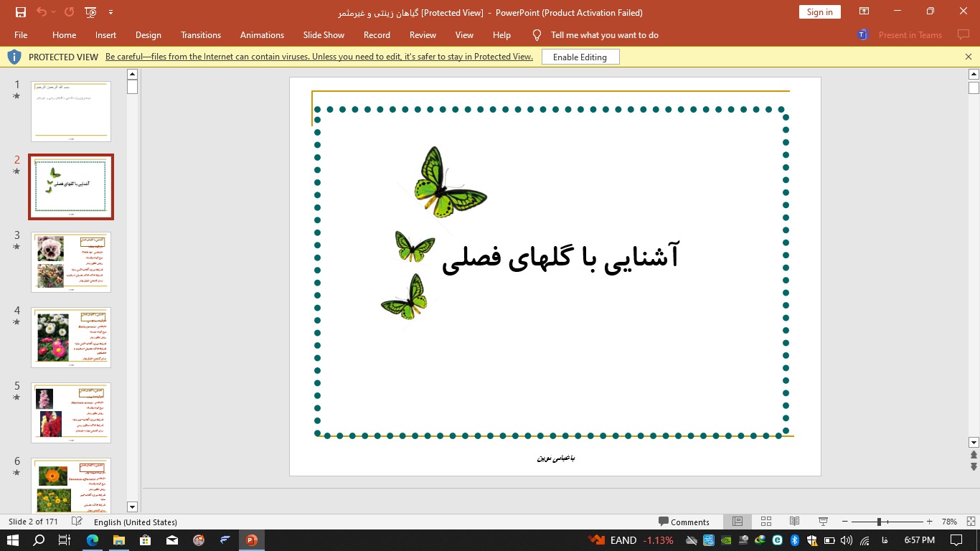Switch to Reading View in status bar
980x551 pixels.
tap(794, 522)
